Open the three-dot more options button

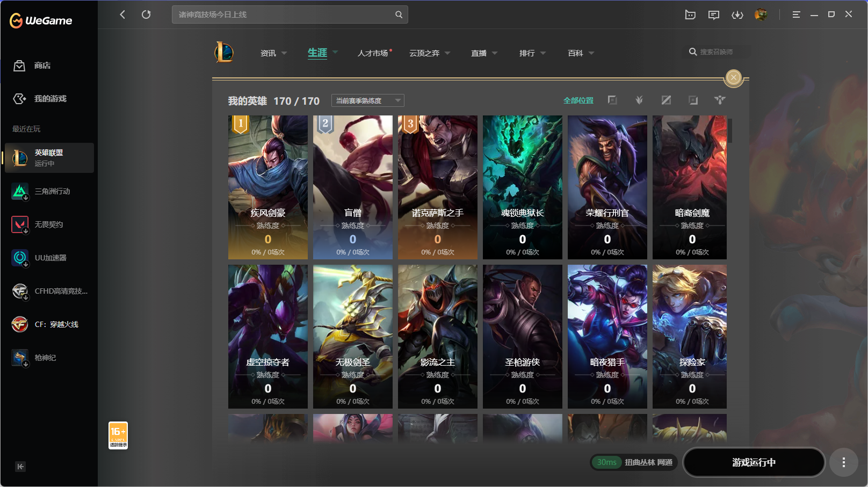(x=844, y=462)
